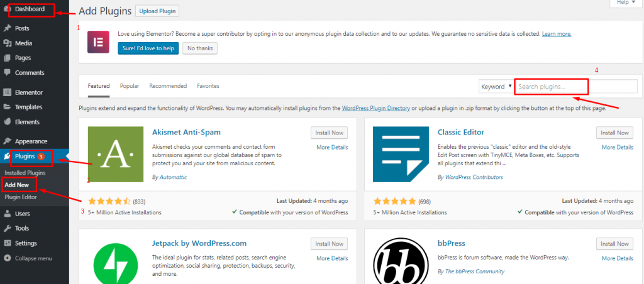Install Classic Editor with Install Now
Screen dimensions: 644x284
pyautogui.click(x=615, y=133)
